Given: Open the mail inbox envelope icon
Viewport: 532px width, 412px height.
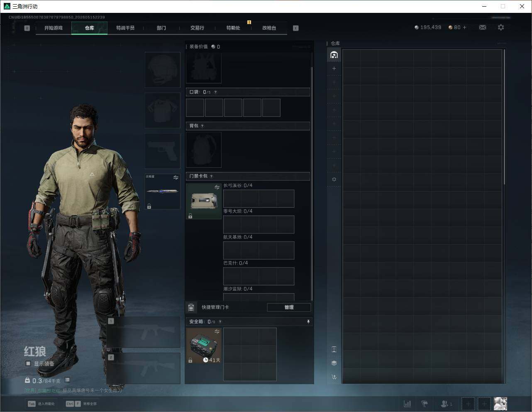Looking at the screenshot, I should click(483, 27).
